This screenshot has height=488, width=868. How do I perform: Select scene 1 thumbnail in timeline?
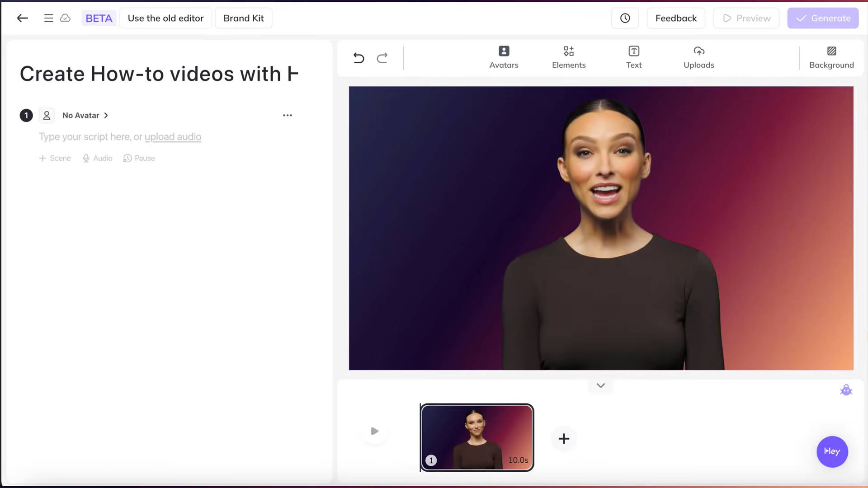pyautogui.click(x=476, y=437)
